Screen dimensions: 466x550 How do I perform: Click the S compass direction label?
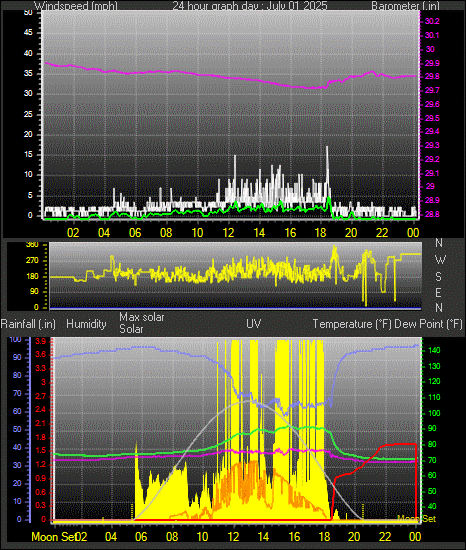(x=439, y=277)
